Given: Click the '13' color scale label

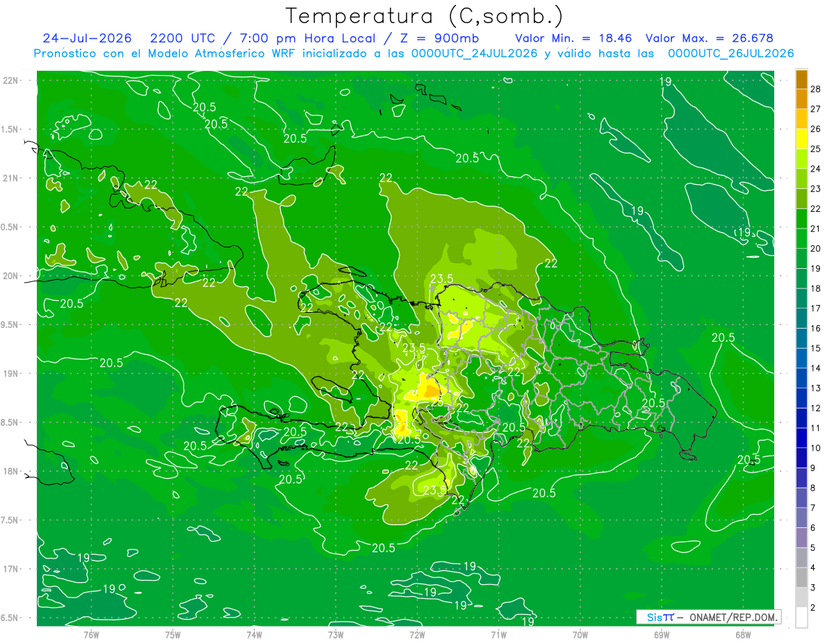Looking at the screenshot, I should [x=816, y=388].
